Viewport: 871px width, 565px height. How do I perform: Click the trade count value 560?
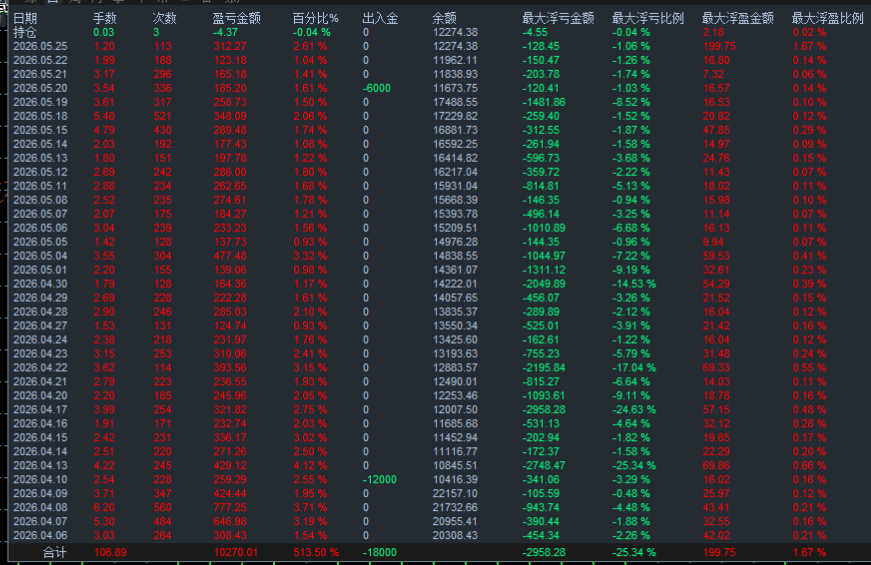(x=163, y=507)
